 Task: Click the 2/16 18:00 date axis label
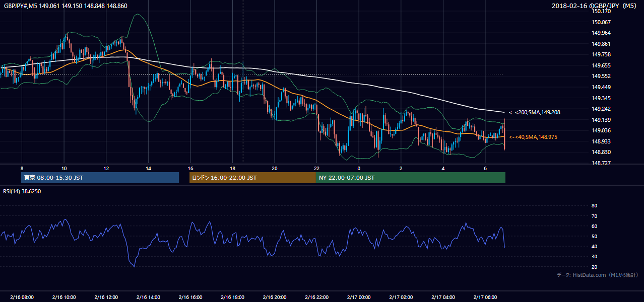coord(232,297)
